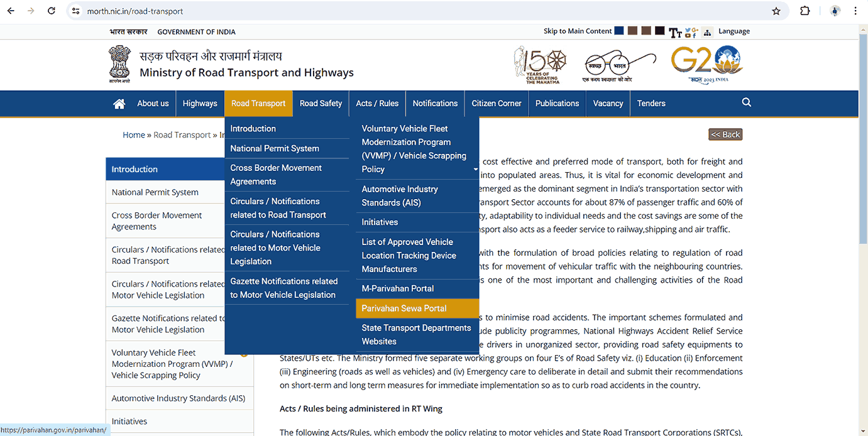Image resolution: width=868 pixels, height=436 pixels.
Task: Bookmark this page with the star
Action: tap(776, 11)
